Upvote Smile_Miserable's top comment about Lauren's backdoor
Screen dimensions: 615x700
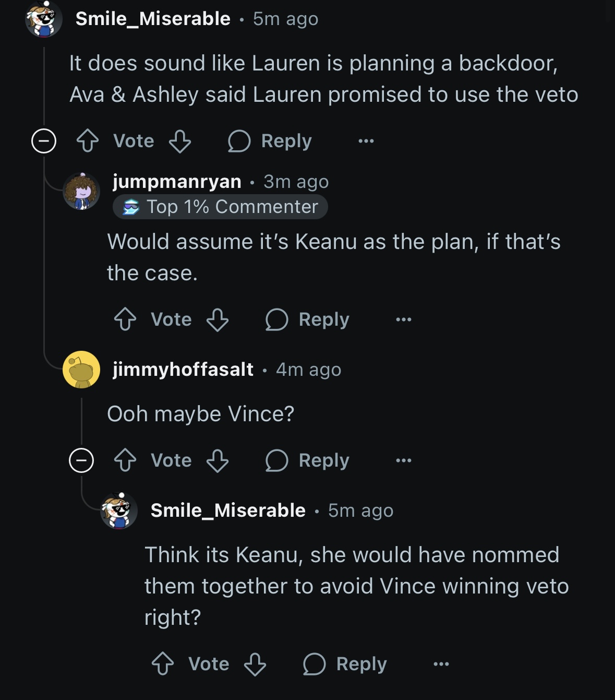[88, 141]
